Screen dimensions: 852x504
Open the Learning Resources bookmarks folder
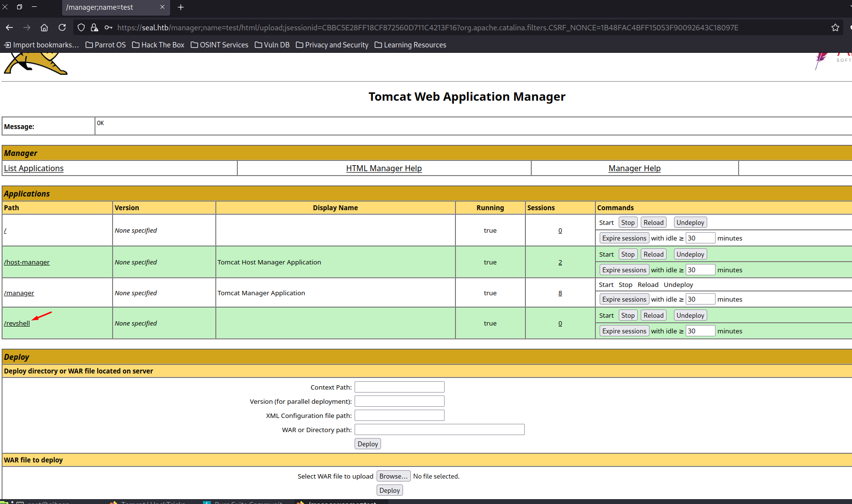click(410, 45)
